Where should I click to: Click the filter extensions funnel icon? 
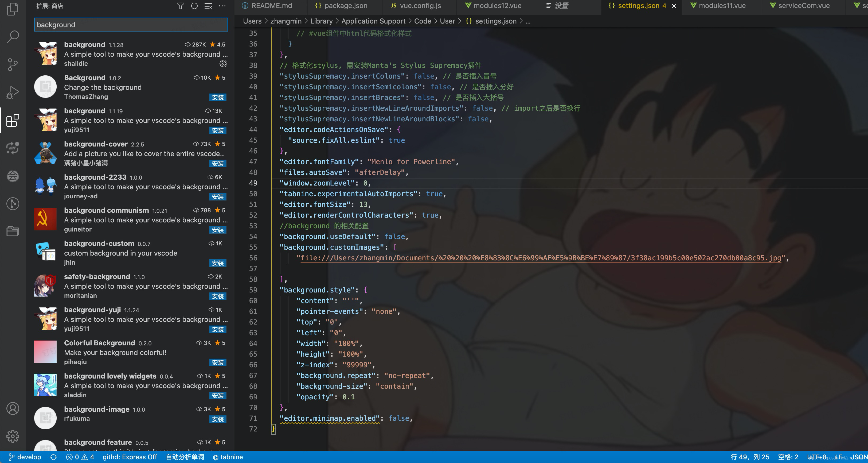click(x=180, y=6)
